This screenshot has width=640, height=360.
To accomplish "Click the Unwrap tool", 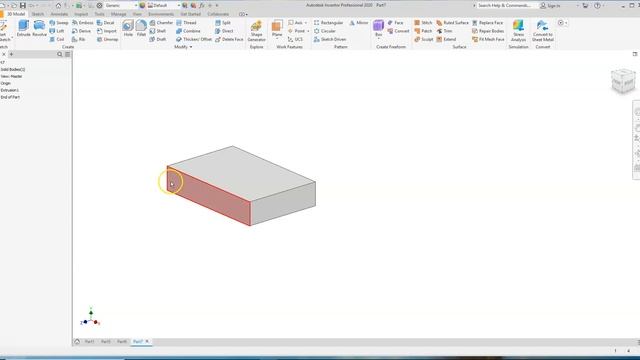I will click(x=108, y=39).
